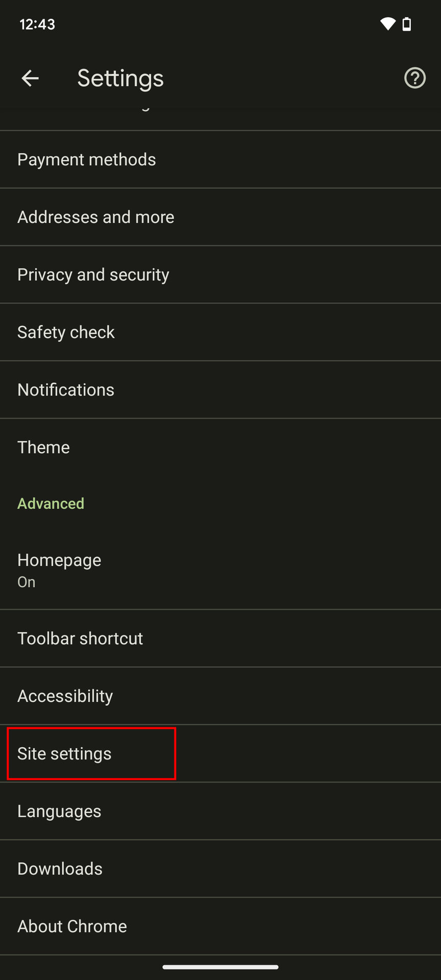Open Homepage setting showing On
Viewport: 441px width, 980px height.
click(59, 570)
